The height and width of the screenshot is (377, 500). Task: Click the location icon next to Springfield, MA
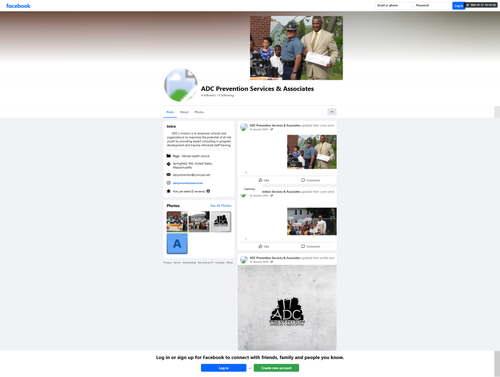coord(169,164)
